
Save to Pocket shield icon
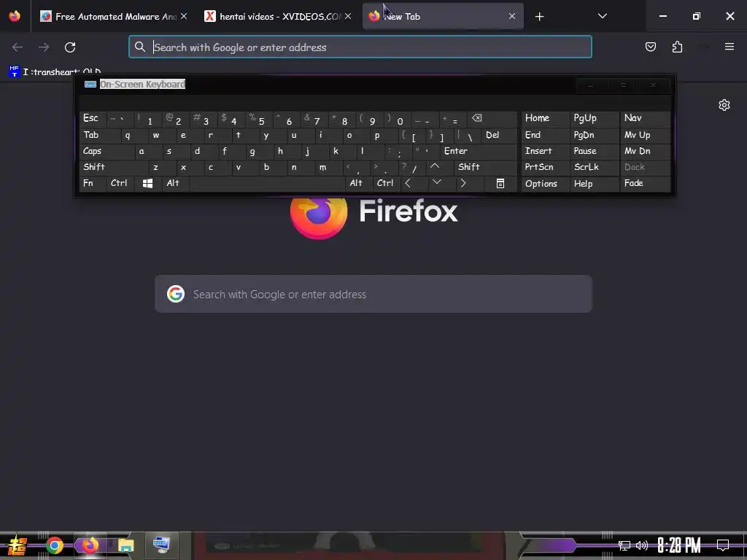coord(650,47)
